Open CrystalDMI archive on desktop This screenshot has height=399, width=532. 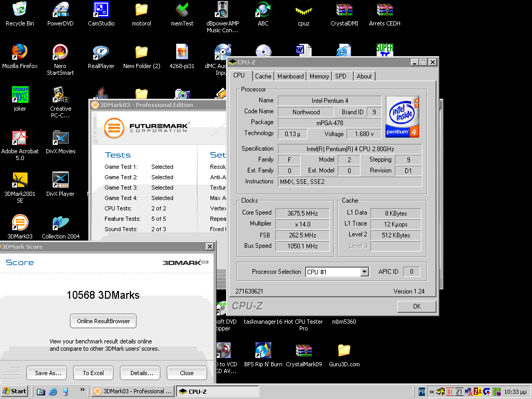(344, 9)
